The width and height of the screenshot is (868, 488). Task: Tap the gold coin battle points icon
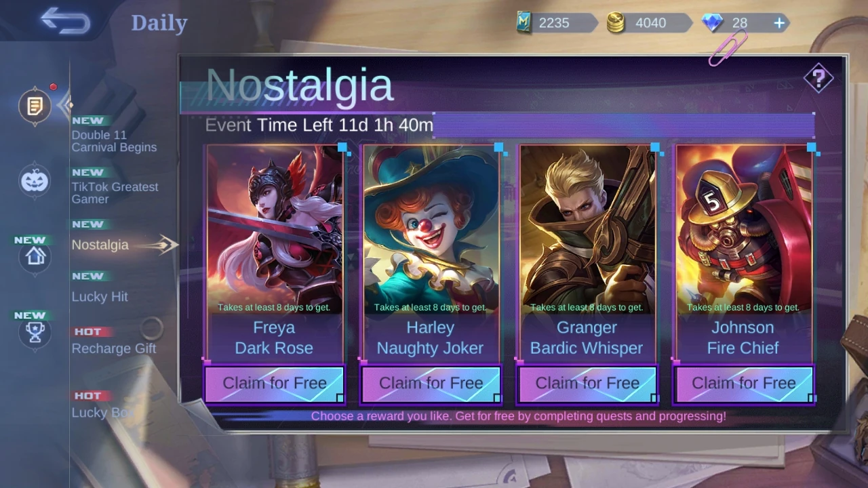(x=616, y=23)
